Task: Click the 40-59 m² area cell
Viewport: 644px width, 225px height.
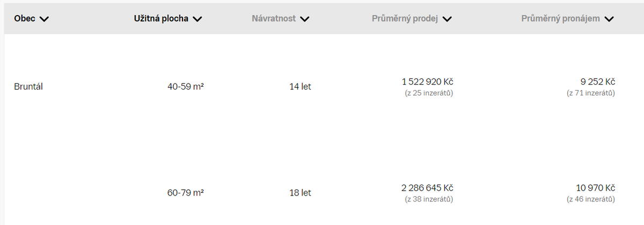Action: coord(185,86)
